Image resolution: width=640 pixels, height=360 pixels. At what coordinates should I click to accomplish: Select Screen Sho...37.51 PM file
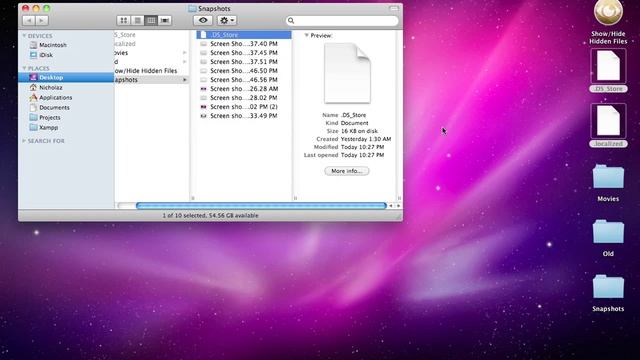(x=244, y=62)
